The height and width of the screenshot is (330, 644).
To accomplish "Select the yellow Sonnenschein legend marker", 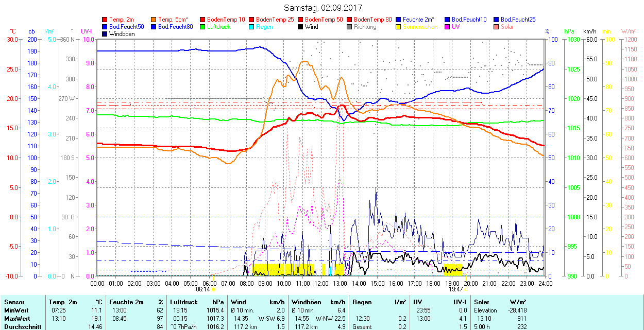I will click(x=399, y=27).
